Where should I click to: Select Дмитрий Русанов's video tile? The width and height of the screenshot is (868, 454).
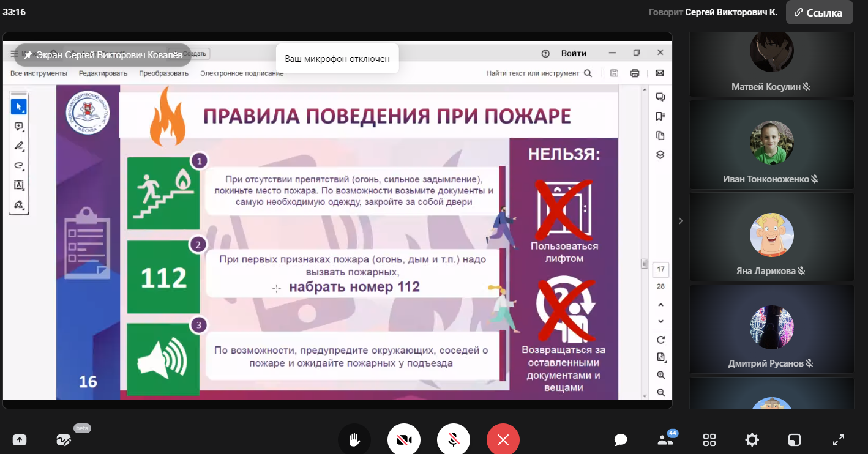[x=771, y=329]
